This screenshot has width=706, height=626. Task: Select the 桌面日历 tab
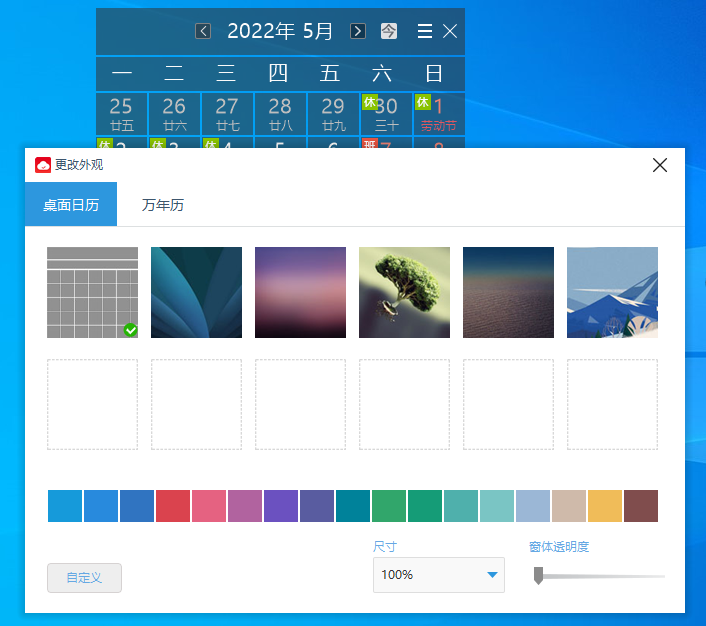coord(71,205)
